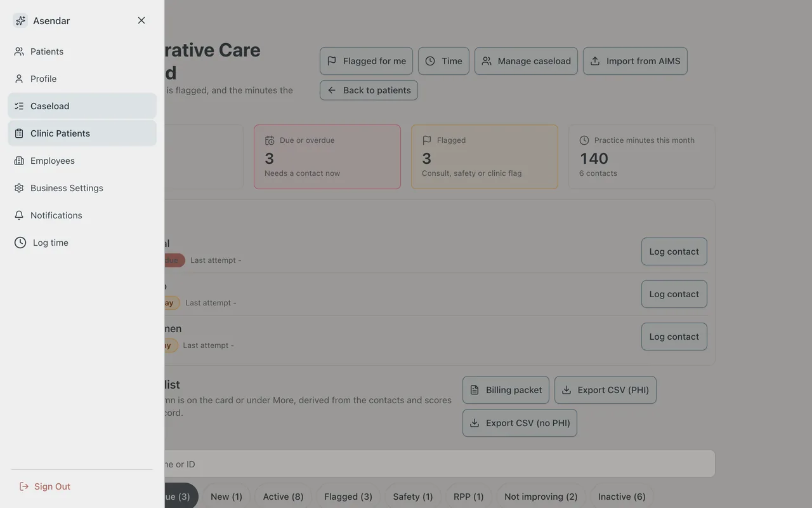Navigate to Employees in the sidebar

tap(82, 161)
